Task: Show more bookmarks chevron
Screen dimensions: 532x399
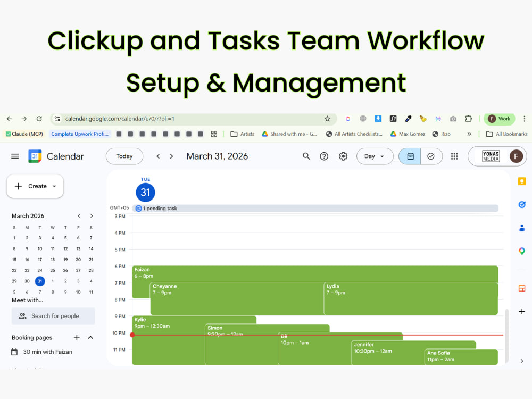Action: (469, 134)
